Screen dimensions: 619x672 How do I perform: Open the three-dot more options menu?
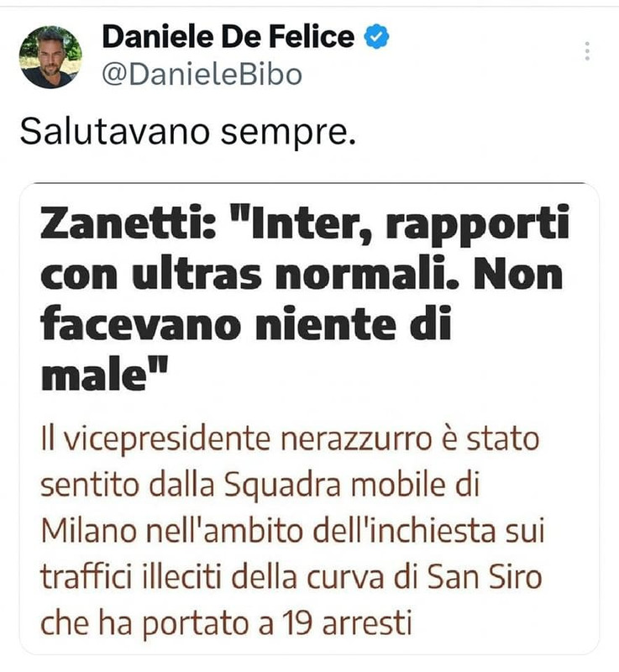coord(587,51)
